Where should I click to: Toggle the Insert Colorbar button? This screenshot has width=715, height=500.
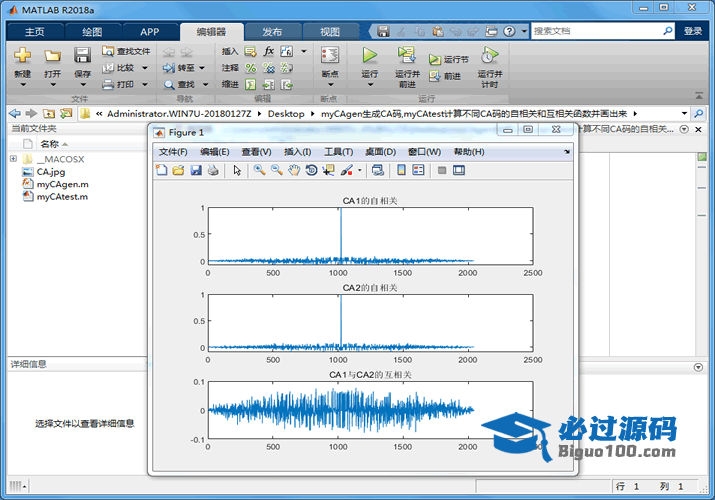pos(400,170)
